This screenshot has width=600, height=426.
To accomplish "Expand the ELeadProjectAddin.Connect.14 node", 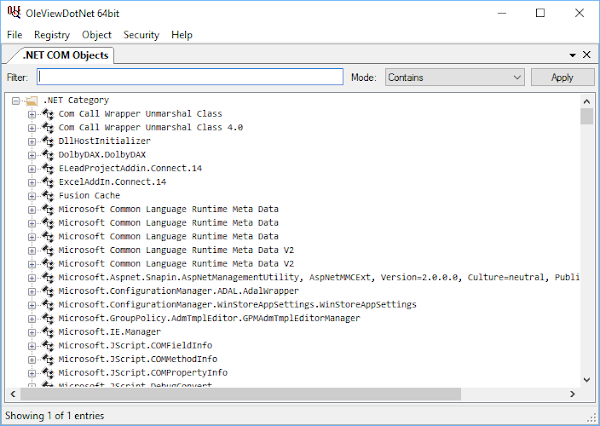I will pos(32,169).
